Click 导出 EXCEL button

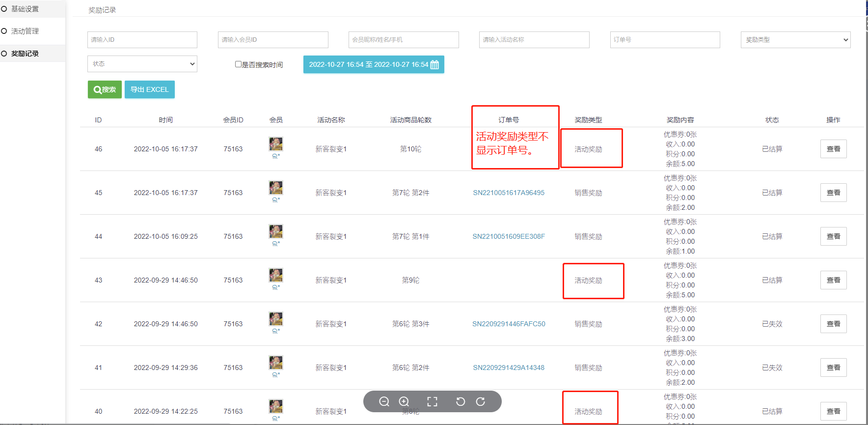pyautogui.click(x=150, y=89)
